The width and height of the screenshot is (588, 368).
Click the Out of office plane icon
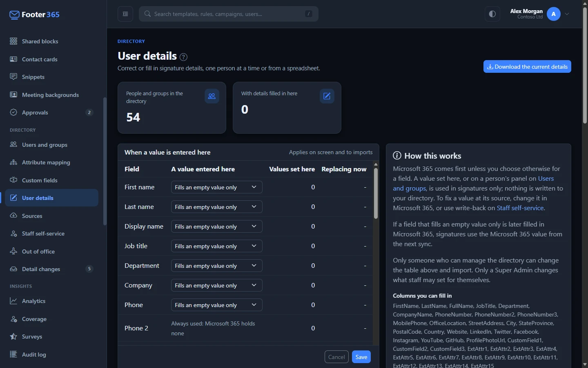tap(13, 251)
